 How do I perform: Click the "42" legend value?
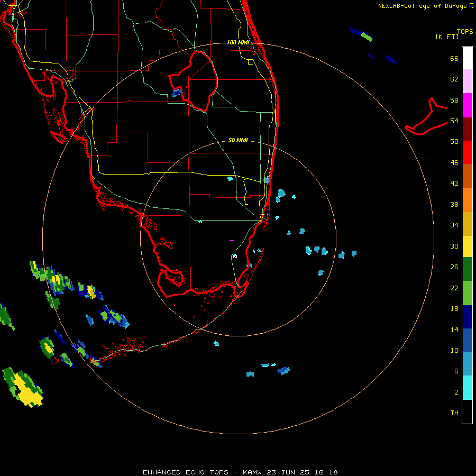click(x=454, y=184)
